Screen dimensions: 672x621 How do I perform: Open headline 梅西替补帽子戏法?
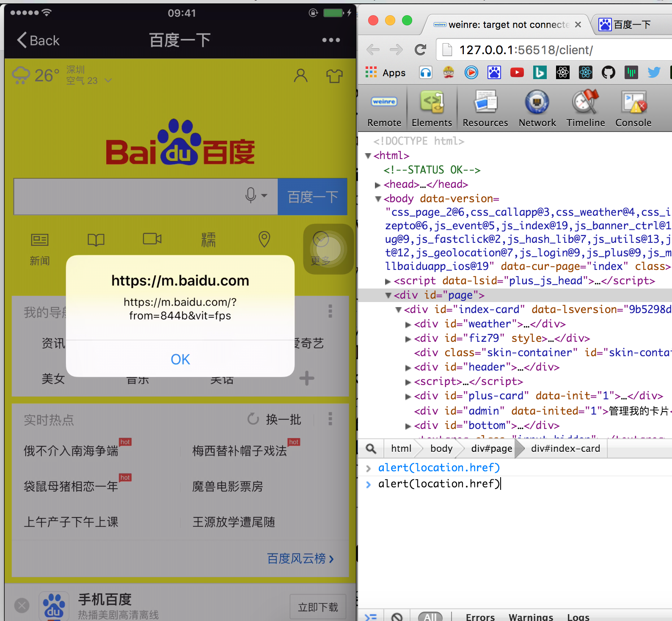point(240,451)
